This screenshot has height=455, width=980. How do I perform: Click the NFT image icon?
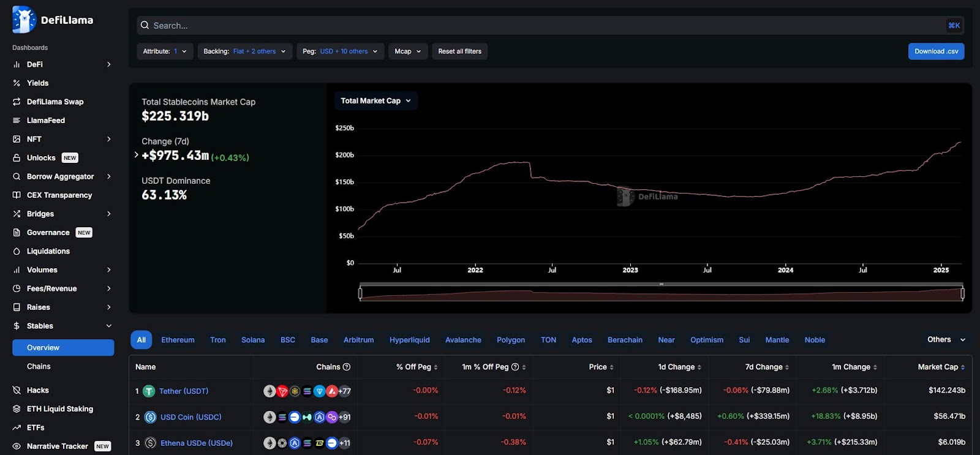coord(17,139)
